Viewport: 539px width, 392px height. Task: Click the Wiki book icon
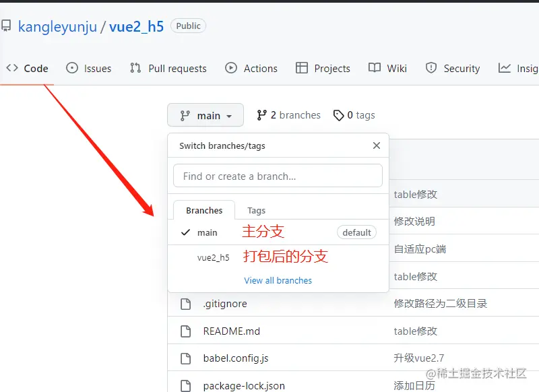tap(375, 67)
